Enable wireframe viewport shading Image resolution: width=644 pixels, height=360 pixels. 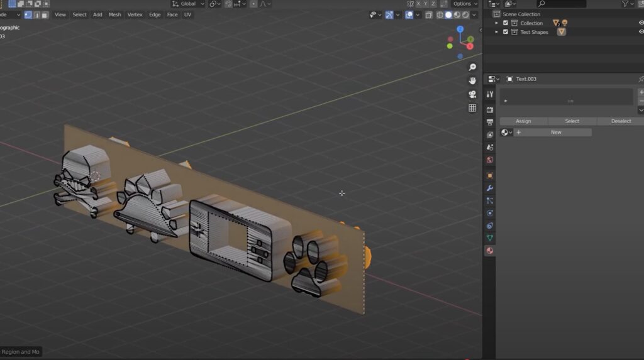tap(440, 15)
